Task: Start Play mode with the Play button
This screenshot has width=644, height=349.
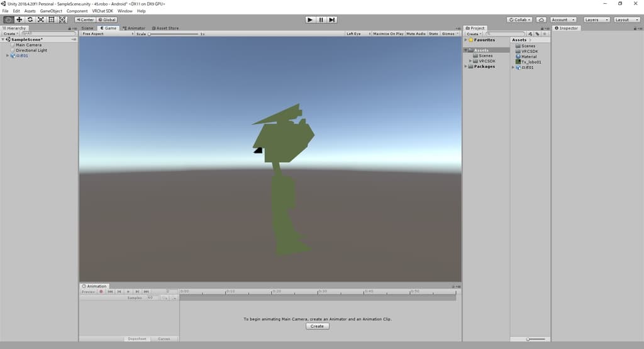Action: [310, 19]
